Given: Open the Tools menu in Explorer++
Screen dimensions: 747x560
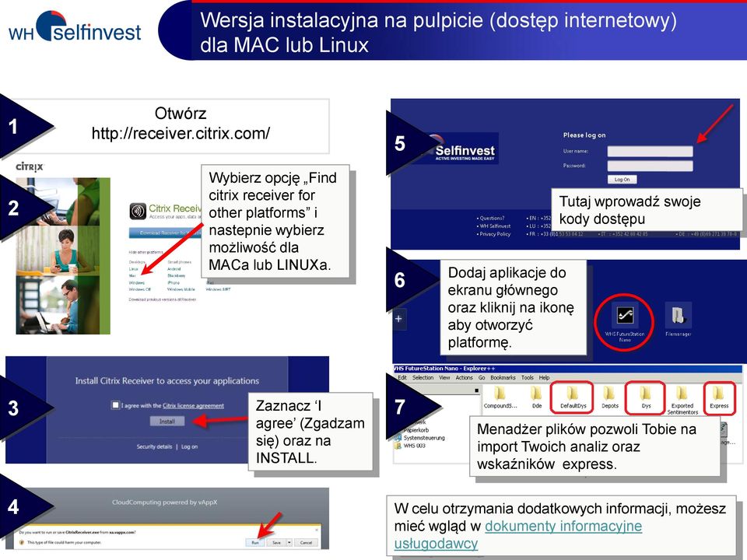Looking at the screenshot, I should (x=528, y=377).
